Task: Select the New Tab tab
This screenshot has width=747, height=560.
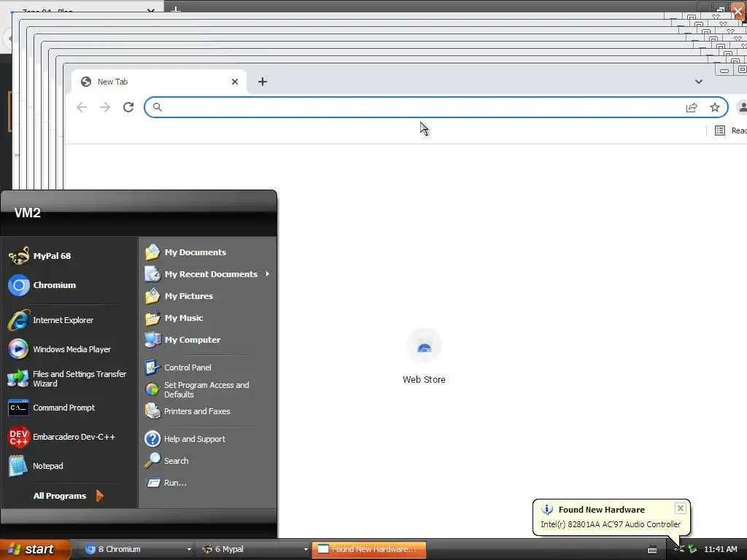Action: coord(158,82)
